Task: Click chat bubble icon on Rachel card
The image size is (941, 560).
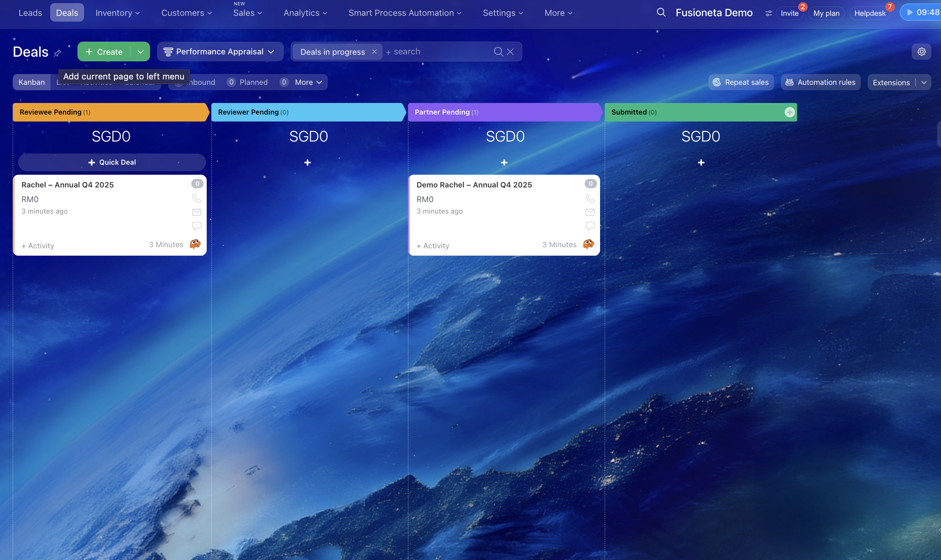Action: tap(197, 226)
